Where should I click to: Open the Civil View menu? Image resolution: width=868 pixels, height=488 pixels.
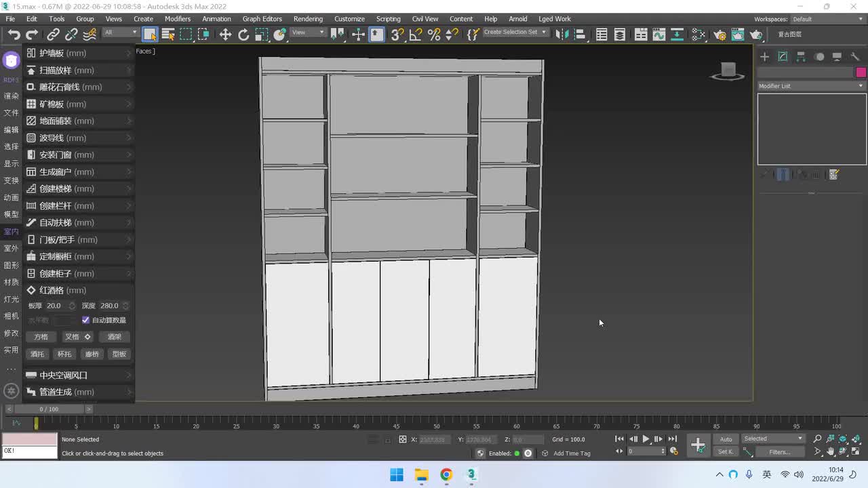click(425, 19)
